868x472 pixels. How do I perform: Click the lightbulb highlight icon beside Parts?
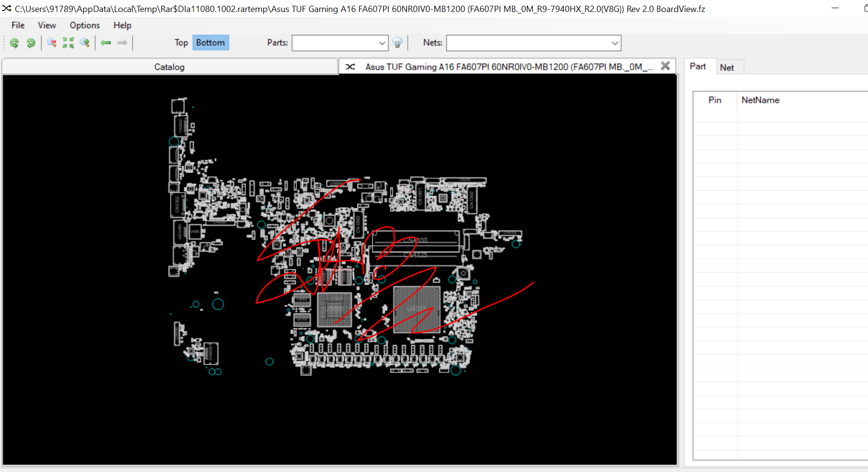(x=397, y=43)
